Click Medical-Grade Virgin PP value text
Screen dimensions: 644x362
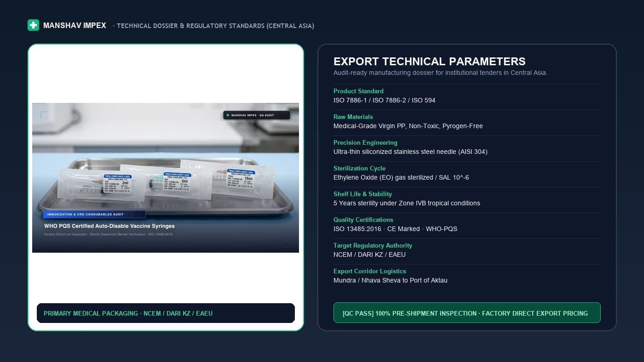408,126
